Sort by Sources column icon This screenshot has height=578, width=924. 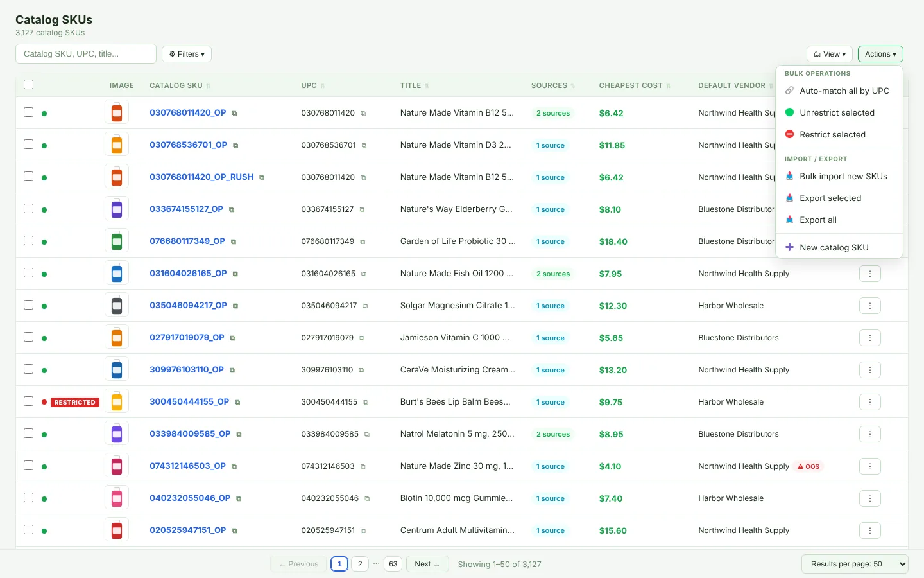coord(573,86)
